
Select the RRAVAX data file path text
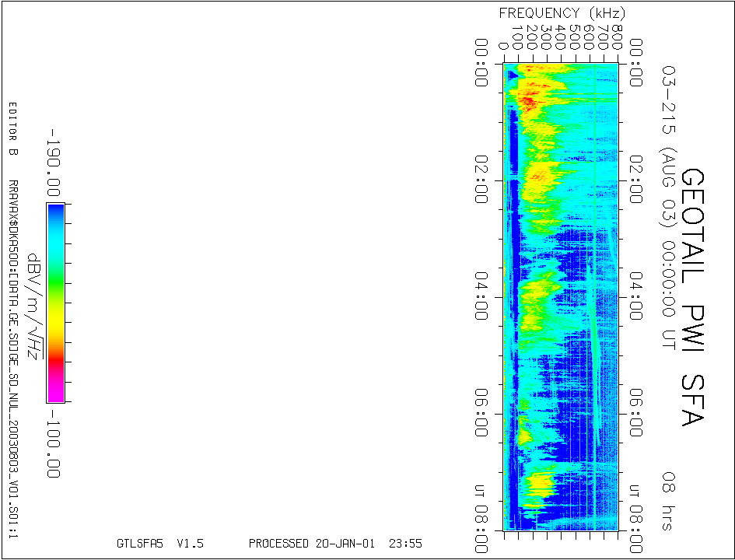point(12,359)
